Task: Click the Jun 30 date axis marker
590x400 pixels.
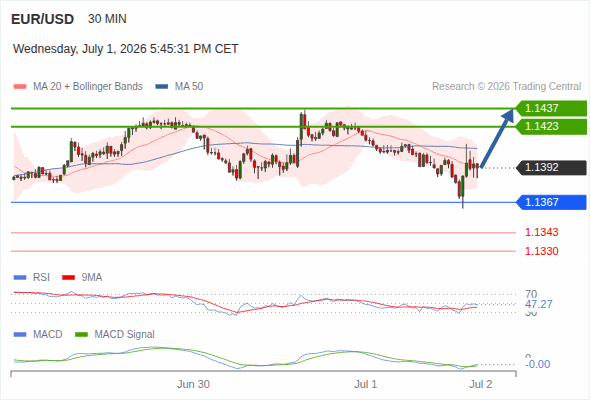Action: [193, 385]
